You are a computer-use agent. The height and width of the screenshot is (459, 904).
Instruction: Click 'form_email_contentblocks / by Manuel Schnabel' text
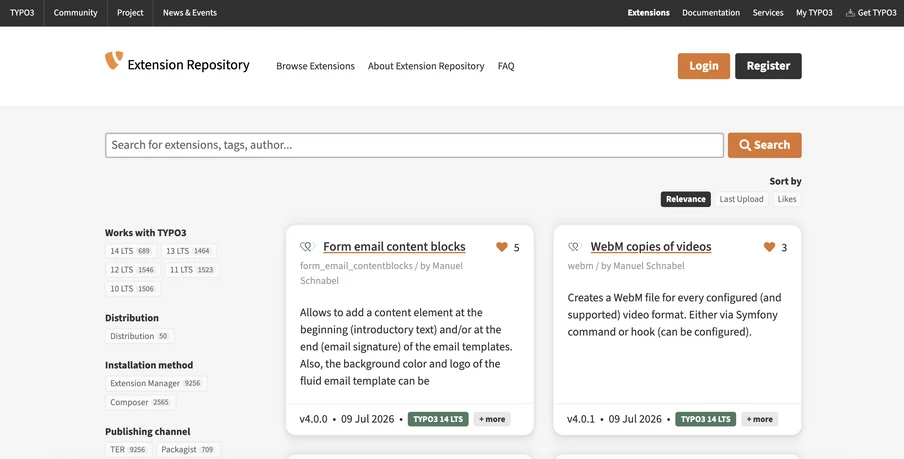tap(381, 273)
